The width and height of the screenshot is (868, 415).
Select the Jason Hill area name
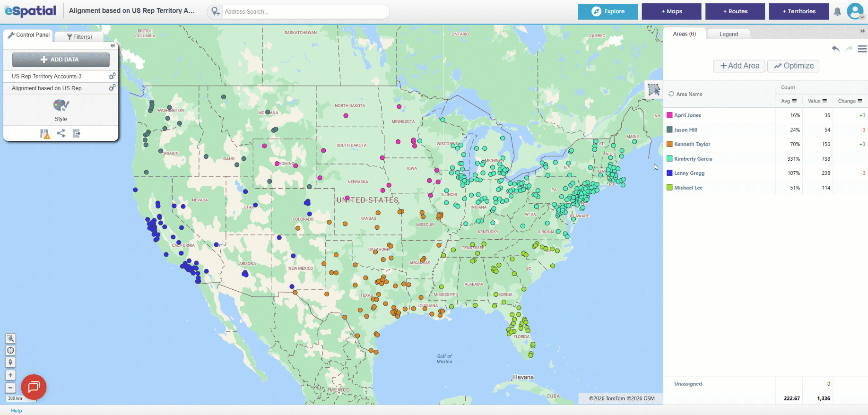pyautogui.click(x=686, y=130)
